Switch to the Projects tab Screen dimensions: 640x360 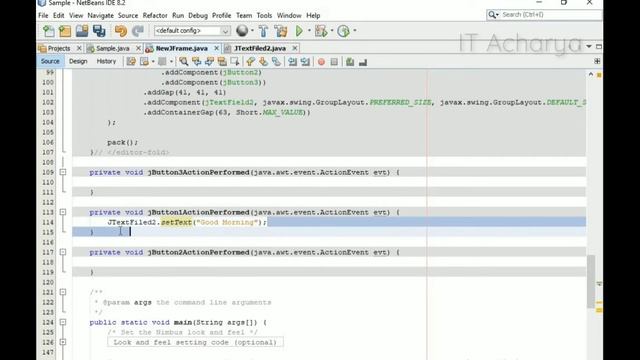coord(59,48)
